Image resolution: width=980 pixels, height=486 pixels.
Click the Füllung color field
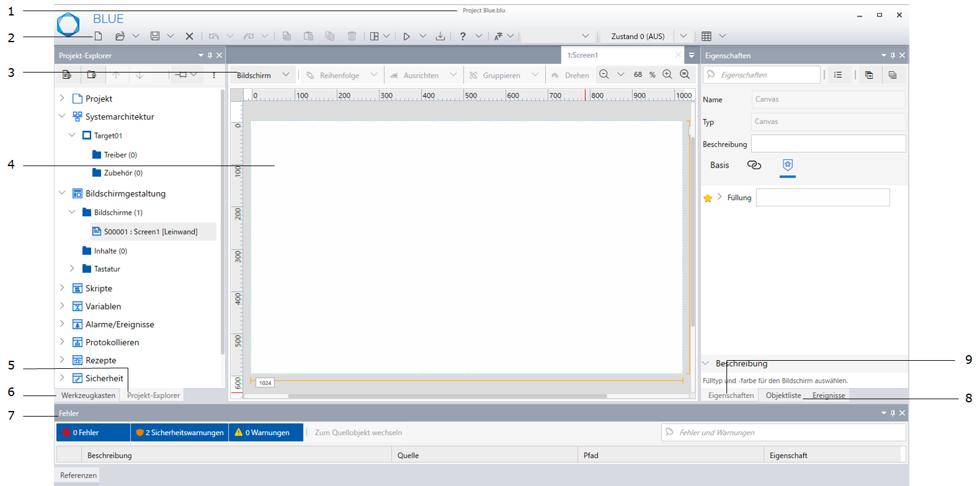coord(823,198)
